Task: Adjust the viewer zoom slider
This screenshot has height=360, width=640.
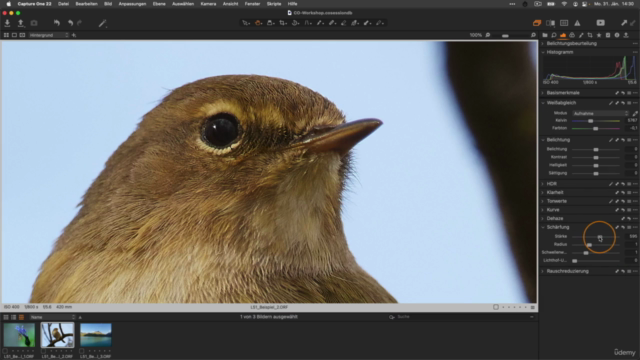Action: click(505, 36)
